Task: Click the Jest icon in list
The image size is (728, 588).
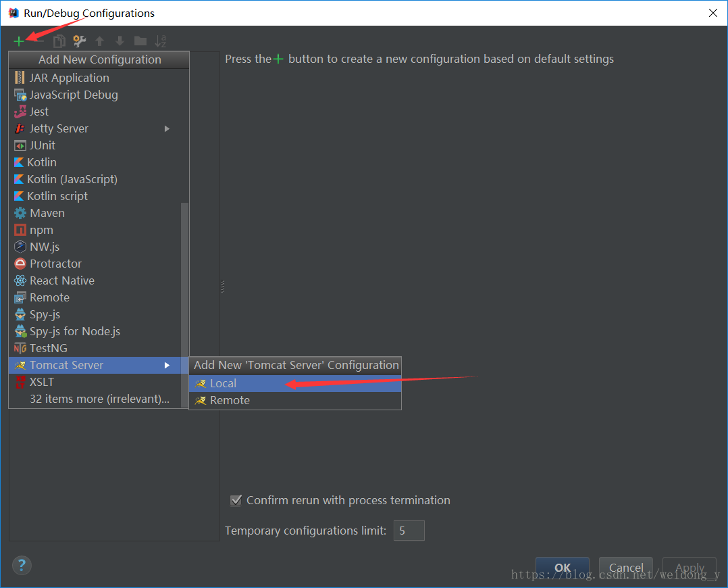Action: coord(20,112)
